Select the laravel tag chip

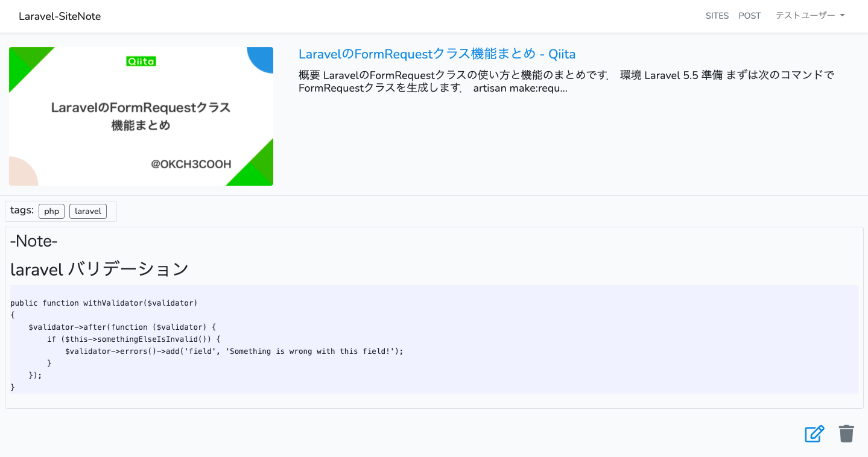[x=87, y=211]
